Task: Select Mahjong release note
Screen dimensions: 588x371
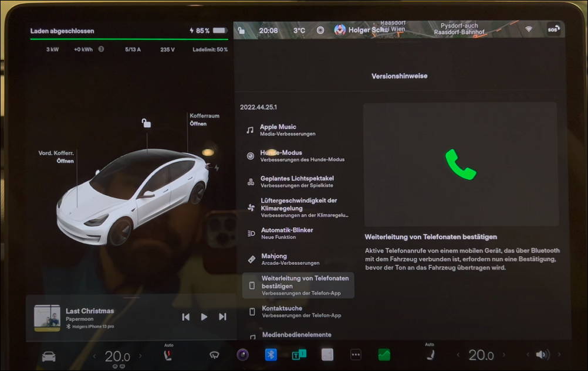Action: [298, 259]
